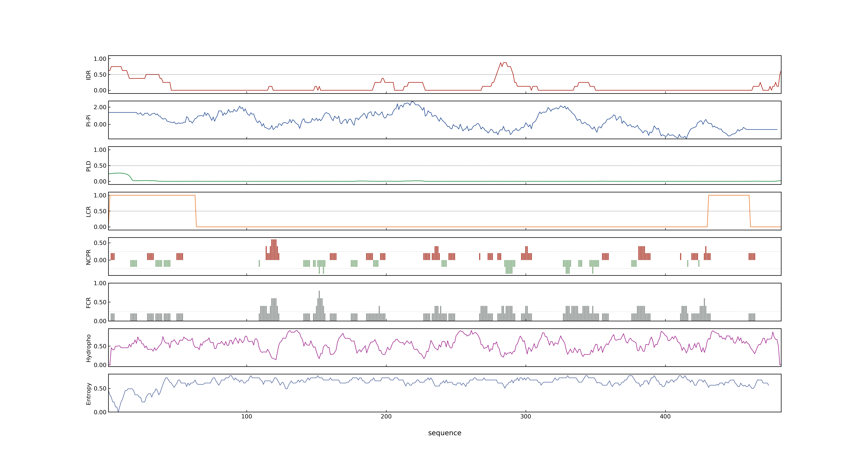The image size is (868, 463).
Task: Click the 0.50 tick on IDR axis
Action: click(100, 75)
